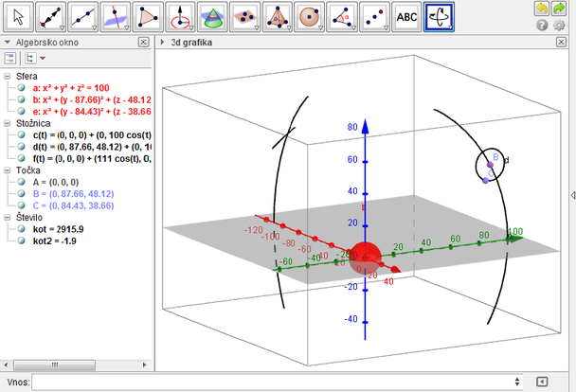
Task: Toggle visibility of point B
Action: [x=21, y=193]
